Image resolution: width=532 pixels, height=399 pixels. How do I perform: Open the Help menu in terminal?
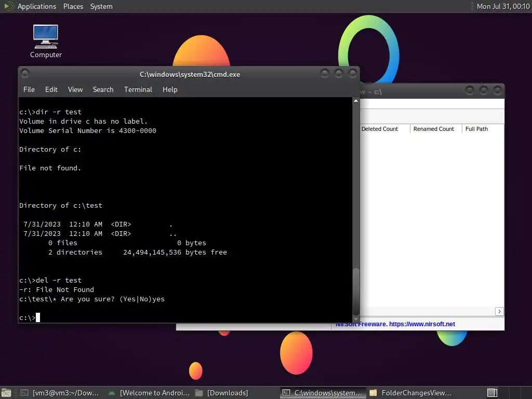(x=170, y=89)
